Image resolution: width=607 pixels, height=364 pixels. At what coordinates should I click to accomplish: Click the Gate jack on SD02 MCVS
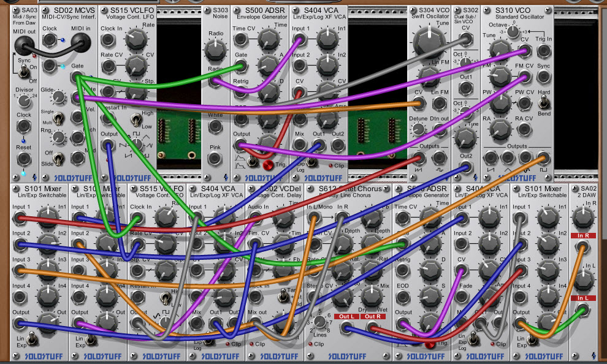click(77, 77)
